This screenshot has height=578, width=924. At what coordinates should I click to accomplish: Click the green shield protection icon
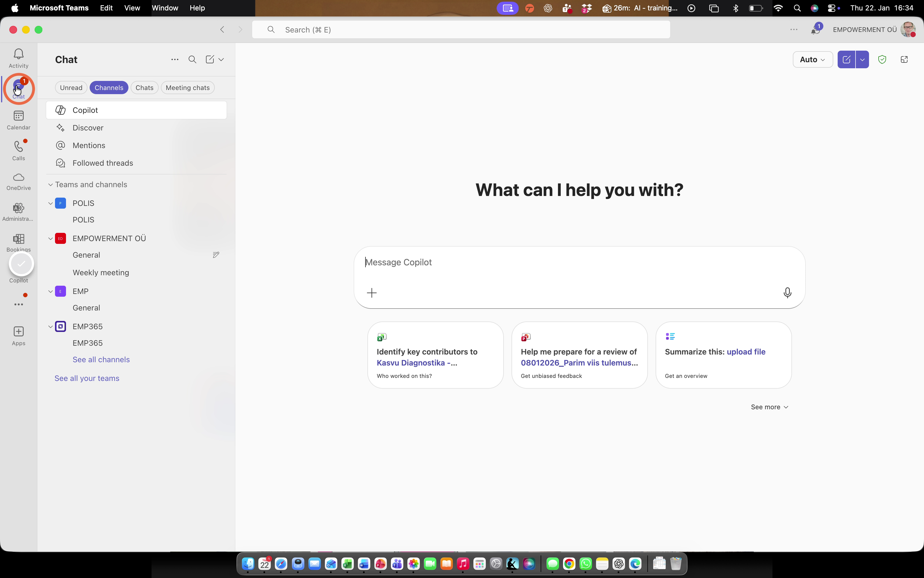tap(882, 59)
